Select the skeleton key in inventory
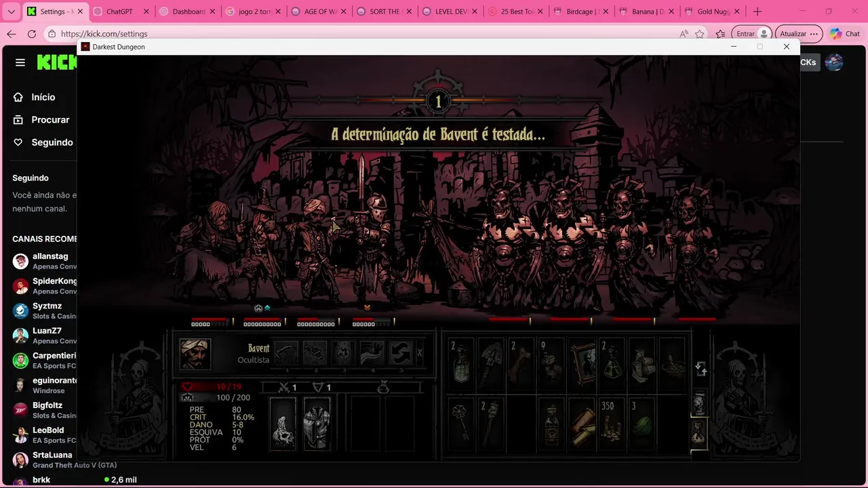The height and width of the screenshot is (488, 868). [462, 424]
